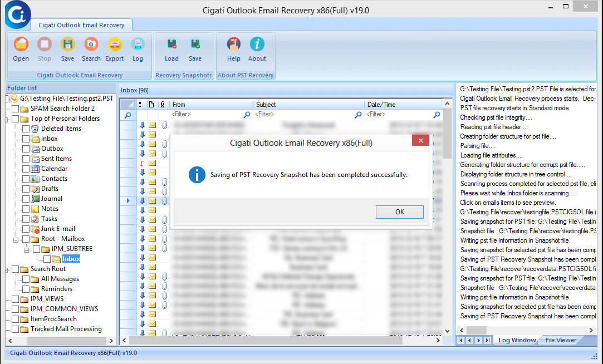The height and width of the screenshot is (364, 603).
Task: Select the Tasks folder
Action: coord(49,219)
